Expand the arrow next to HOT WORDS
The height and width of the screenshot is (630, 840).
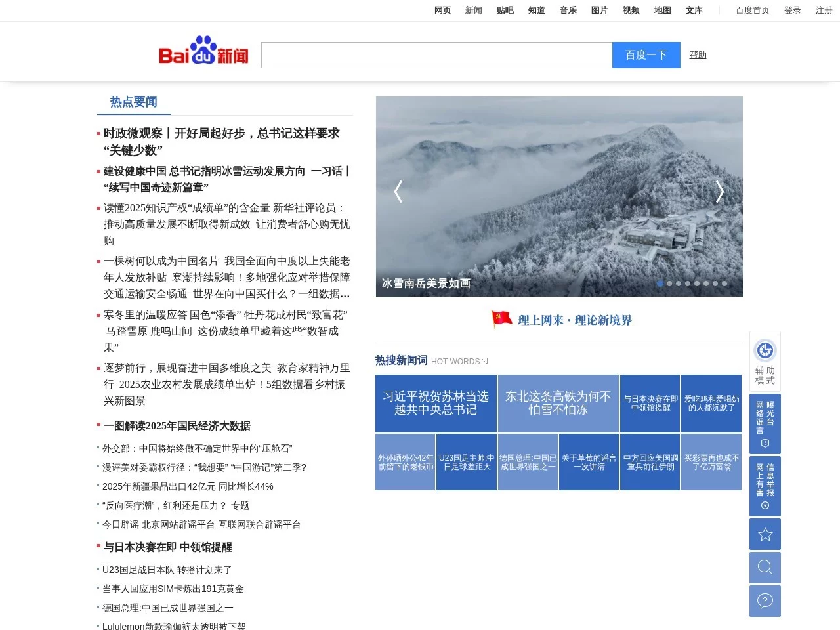point(484,361)
